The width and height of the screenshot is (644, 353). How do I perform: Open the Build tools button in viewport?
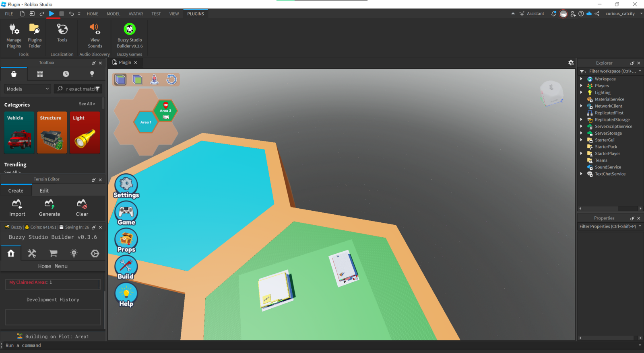[x=126, y=268]
